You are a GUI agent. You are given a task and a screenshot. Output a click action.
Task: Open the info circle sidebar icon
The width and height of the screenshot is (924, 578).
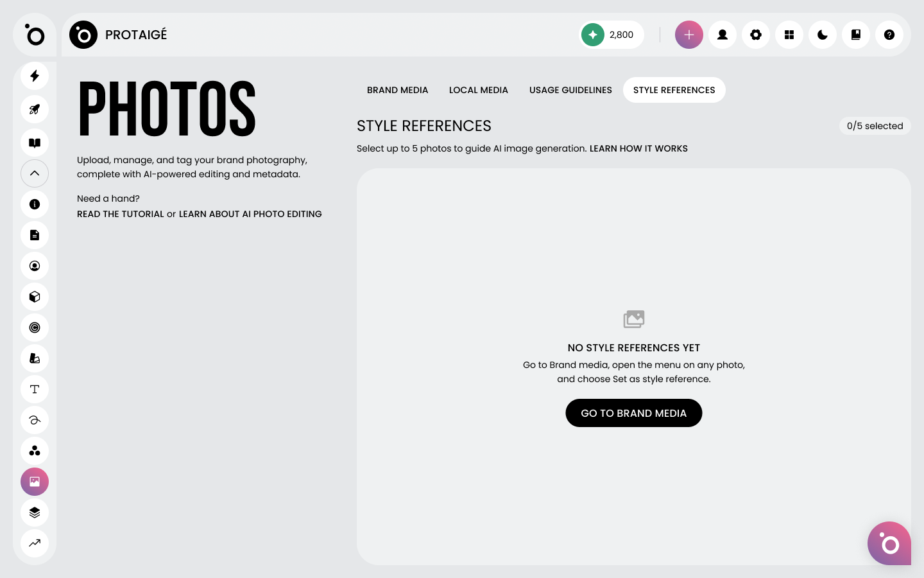(35, 204)
